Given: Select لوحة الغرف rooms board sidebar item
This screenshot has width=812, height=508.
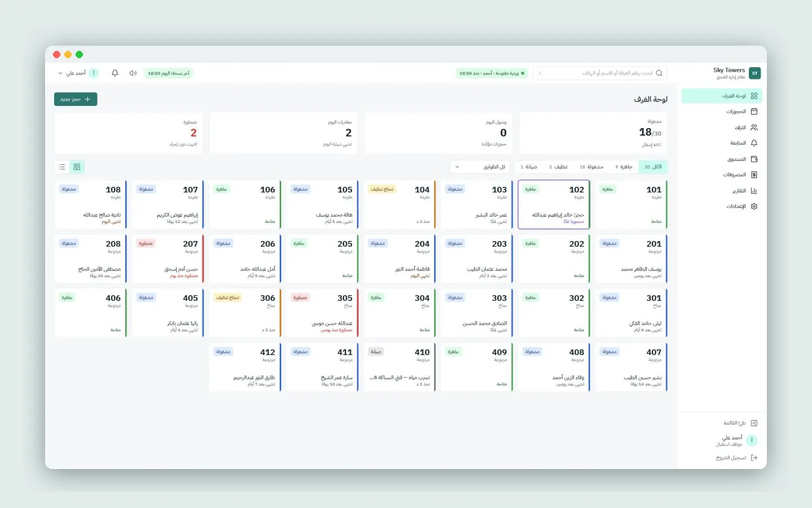Looking at the screenshot, I should pos(722,96).
